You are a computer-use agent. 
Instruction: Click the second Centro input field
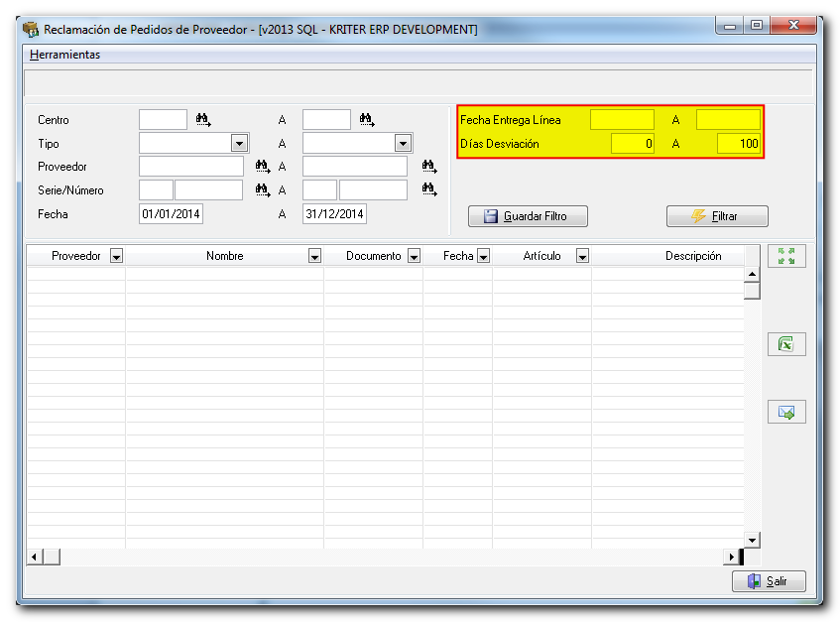click(x=326, y=120)
